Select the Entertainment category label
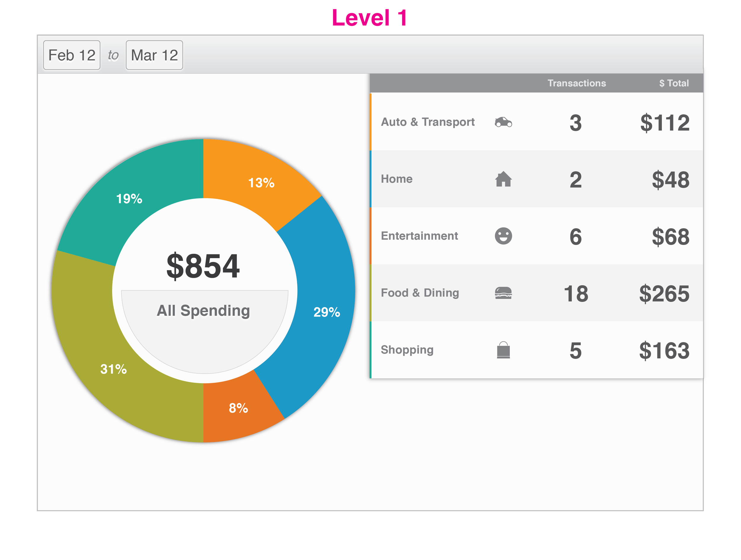The height and width of the screenshot is (560, 741). (x=419, y=236)
